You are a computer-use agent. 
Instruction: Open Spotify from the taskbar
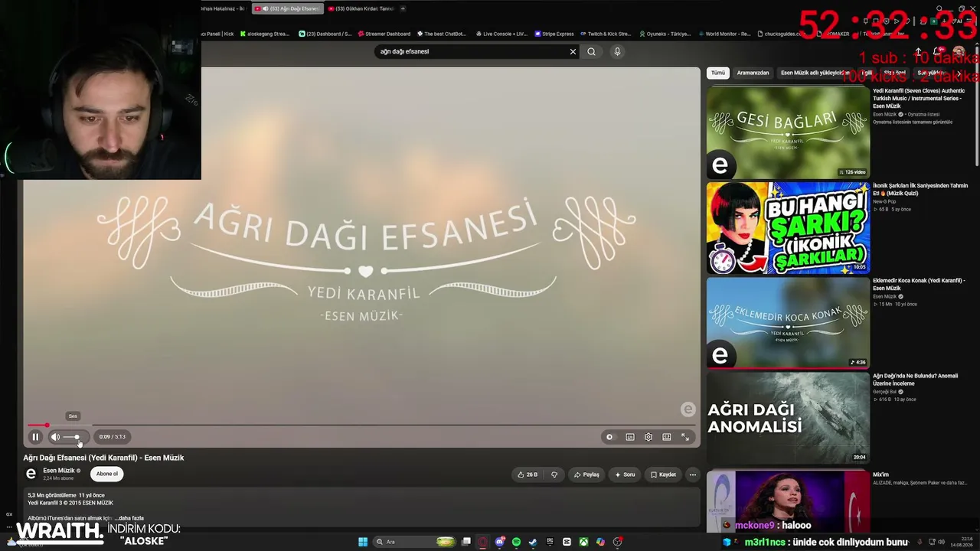pyautogui.click(x=516, y=542)
